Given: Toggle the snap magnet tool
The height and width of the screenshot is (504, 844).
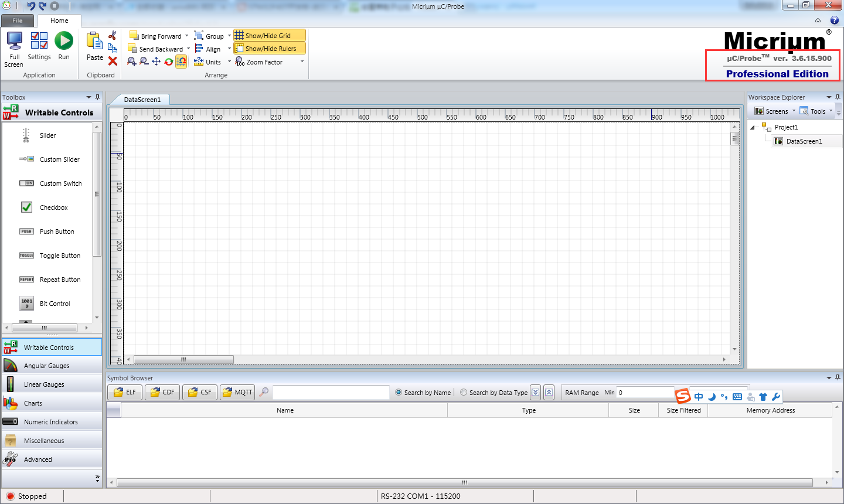Looking at the screenshot, I should 181,62.
